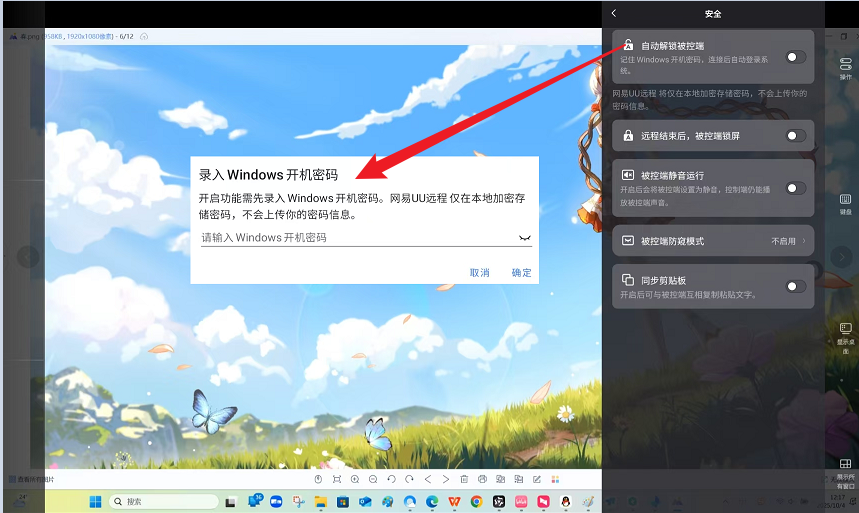Click the mute speaker icon beside 被控端静音运行
Image resolution: width=859 pixels, height=513 pixels.
pyautogui.click(x=628, y=175)
